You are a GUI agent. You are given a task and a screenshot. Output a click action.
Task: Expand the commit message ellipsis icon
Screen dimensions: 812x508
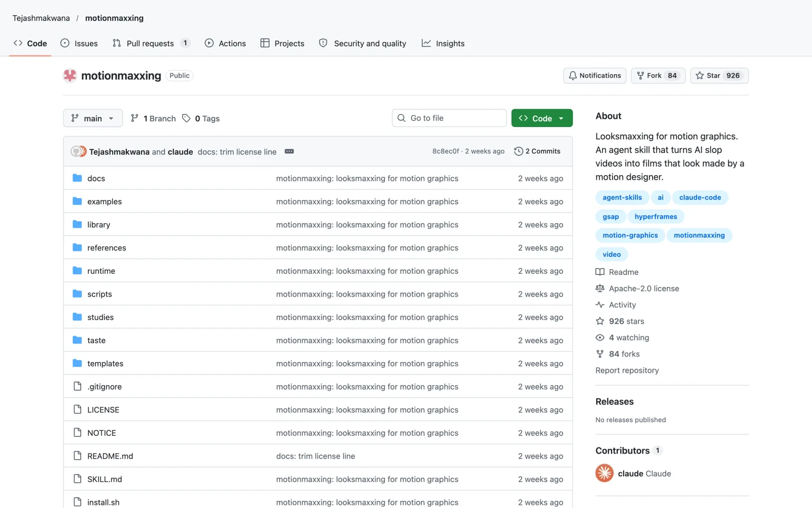(x=289, y=151)
